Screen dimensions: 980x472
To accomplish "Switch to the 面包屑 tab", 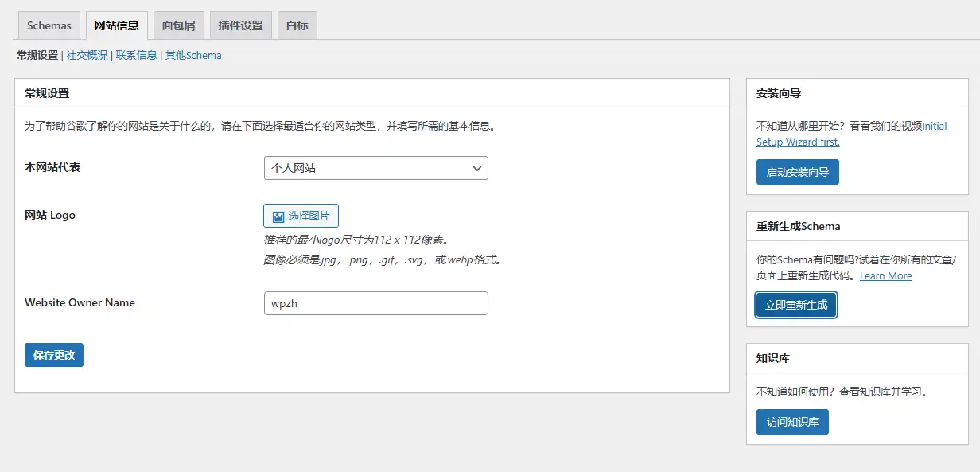I will click(178, 25).
